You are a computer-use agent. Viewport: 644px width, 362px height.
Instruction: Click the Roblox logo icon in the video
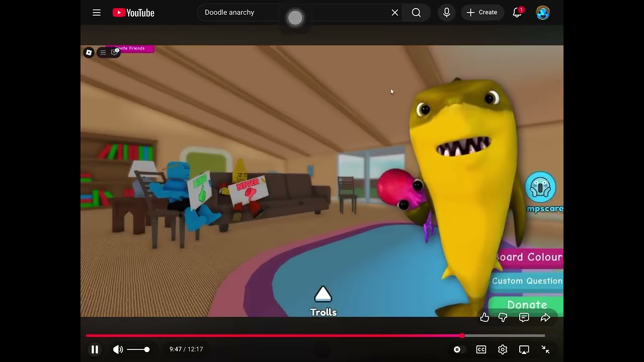click(89, 52)
